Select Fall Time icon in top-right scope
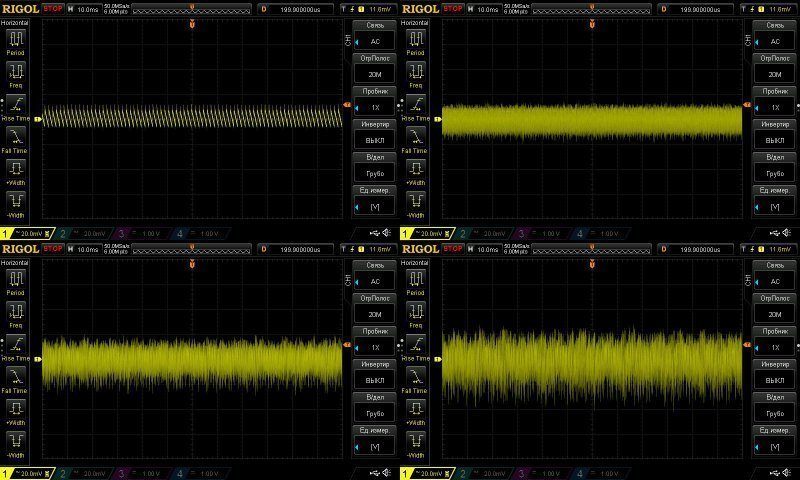The width and height of the screenshot is (800, 480). click(416, 137)
